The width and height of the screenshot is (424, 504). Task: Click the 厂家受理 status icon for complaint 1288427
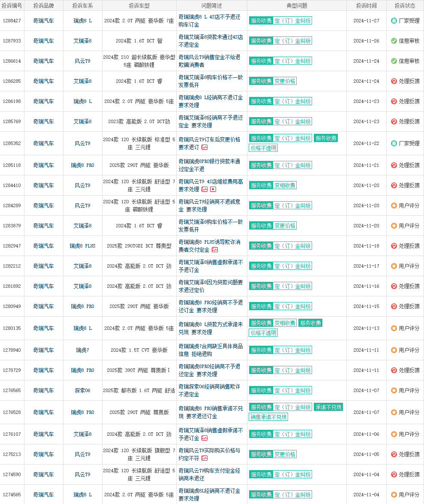(394, 21)
